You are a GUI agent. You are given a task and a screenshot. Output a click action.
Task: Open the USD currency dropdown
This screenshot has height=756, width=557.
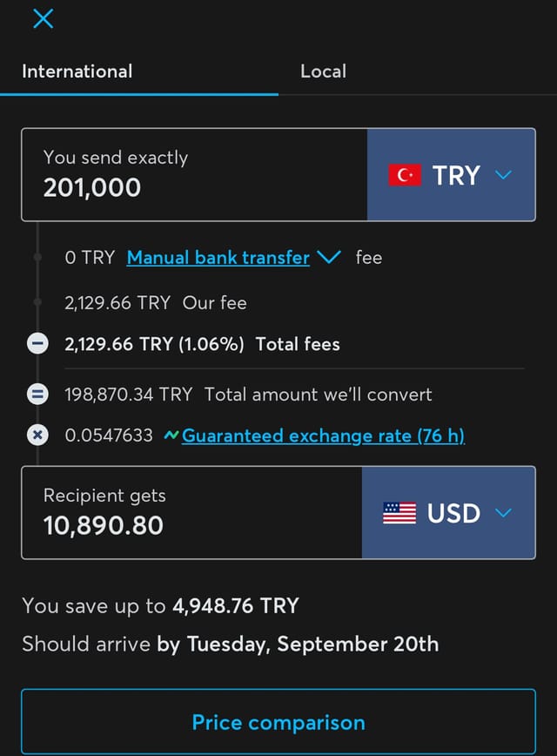click(448, 512)
